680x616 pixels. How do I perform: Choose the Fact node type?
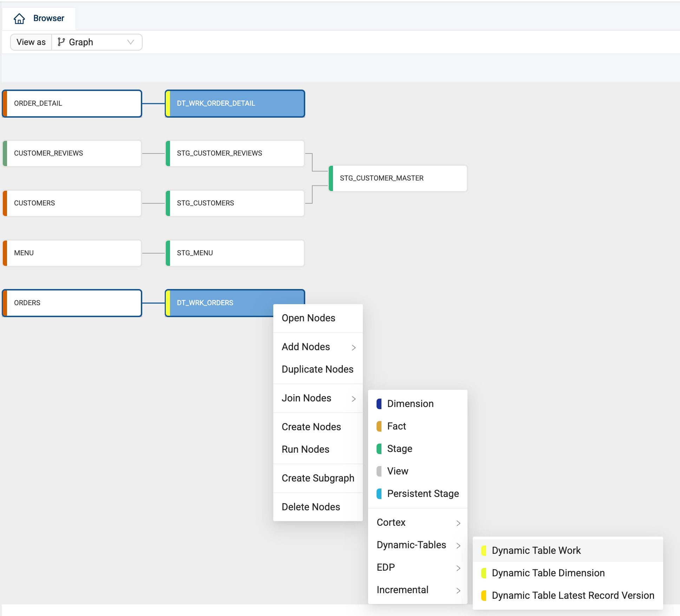pyautogui.click(x=396, y=426)
